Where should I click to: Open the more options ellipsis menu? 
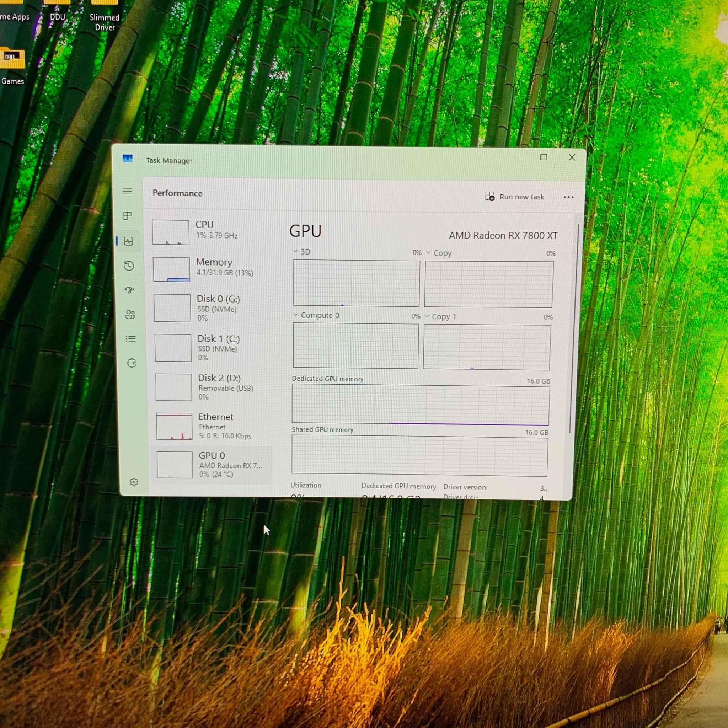coord(568,197)
